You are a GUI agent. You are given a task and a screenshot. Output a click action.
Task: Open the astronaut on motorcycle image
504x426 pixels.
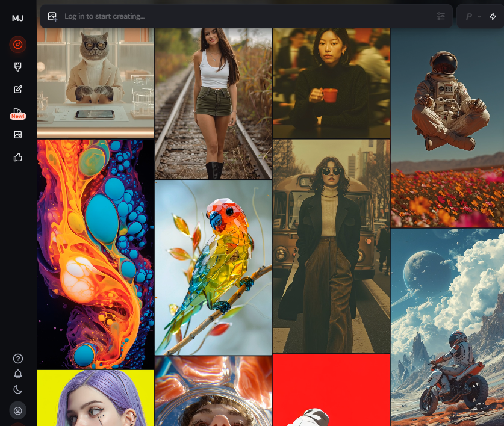click(x=447, y=327)
